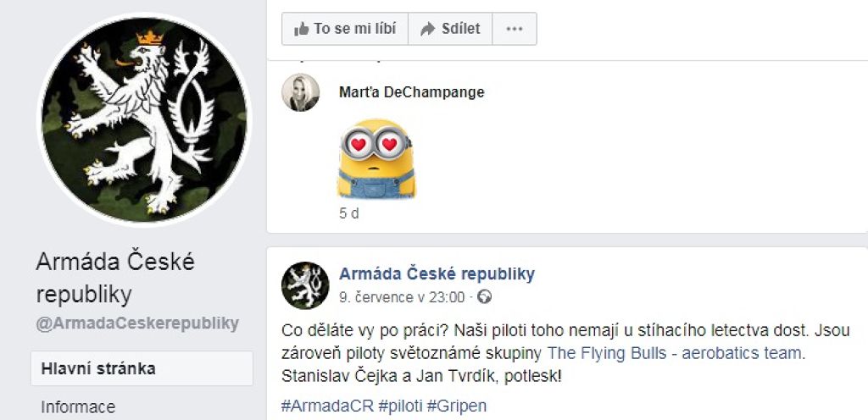Select the Hlavní stránka sidebar tab

pyautogui.click(x=142, y=368)
